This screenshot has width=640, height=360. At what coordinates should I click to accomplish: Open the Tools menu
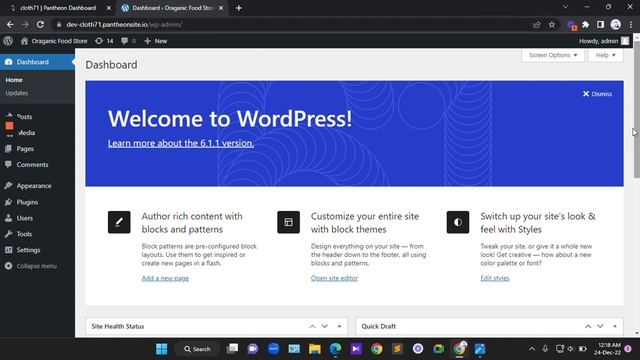click(24, 234)
